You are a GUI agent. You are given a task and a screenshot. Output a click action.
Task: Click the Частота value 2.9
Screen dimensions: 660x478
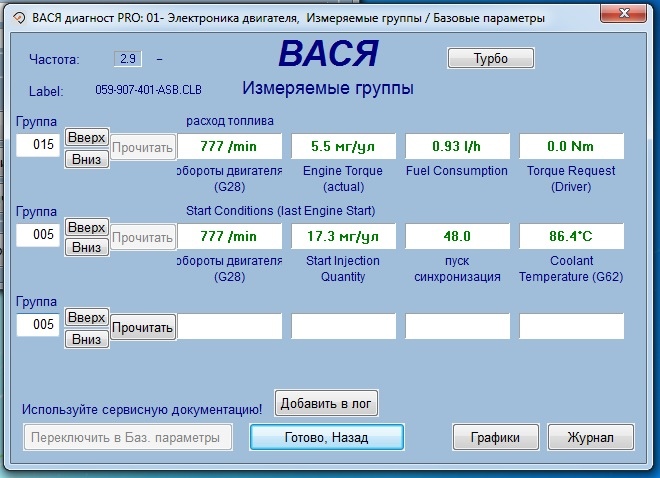pos(128,59)
